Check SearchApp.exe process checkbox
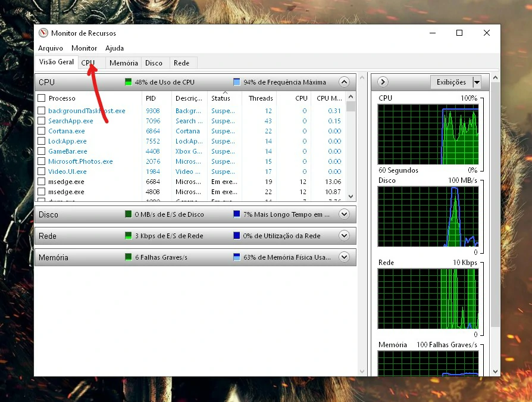The height and width of the screenshot is (402, 532). [42, 121]
